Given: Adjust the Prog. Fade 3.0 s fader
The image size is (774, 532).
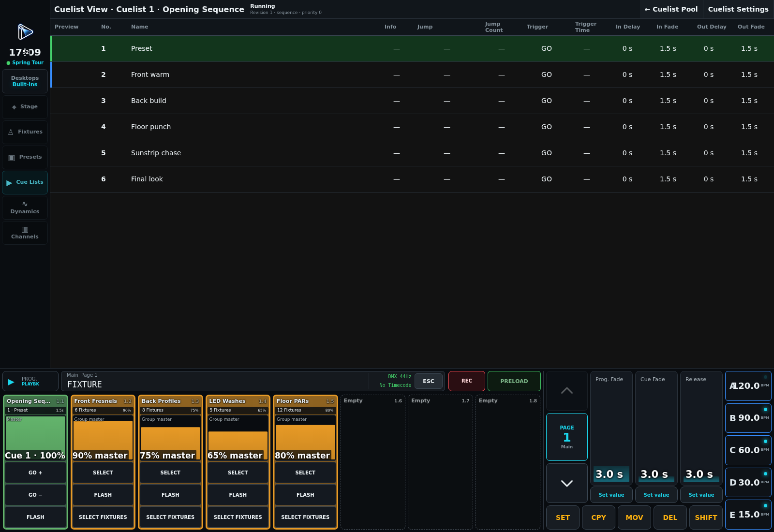Looking at the screenshot, I should [x=611, y=428].
